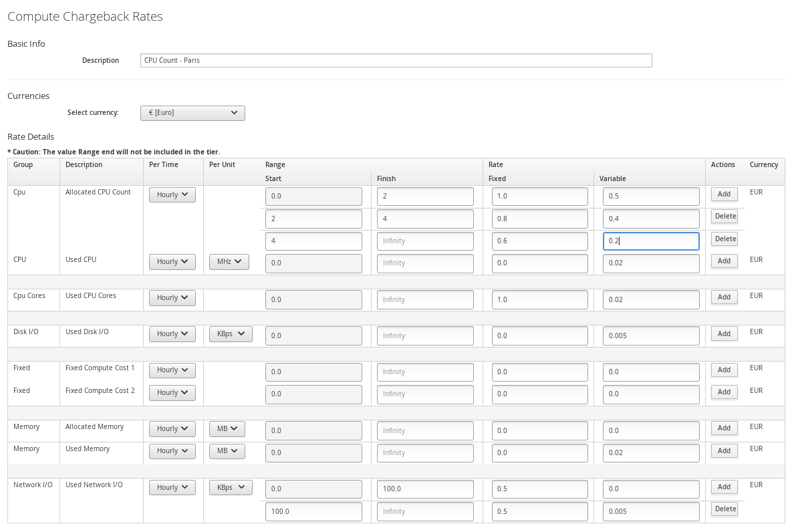Open the MHz unit dropdown for Used CPU
This screenshot has height=532, width=792.
coord(229,262)
